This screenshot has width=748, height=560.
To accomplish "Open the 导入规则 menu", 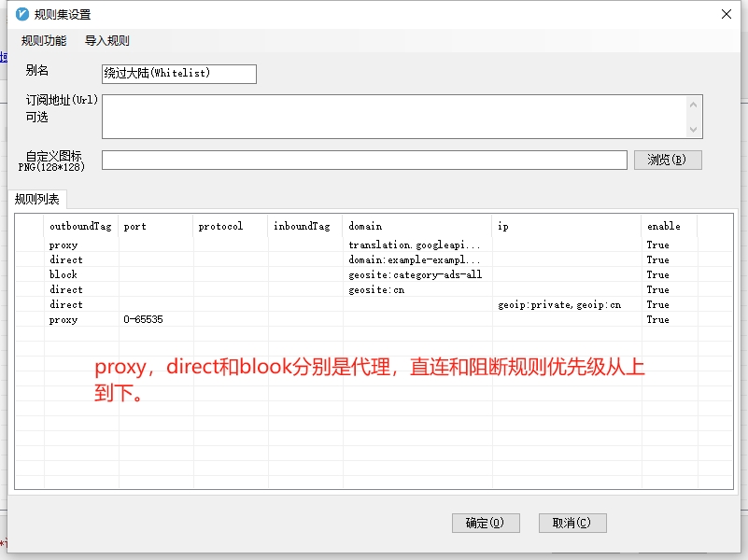I will 107,41.
